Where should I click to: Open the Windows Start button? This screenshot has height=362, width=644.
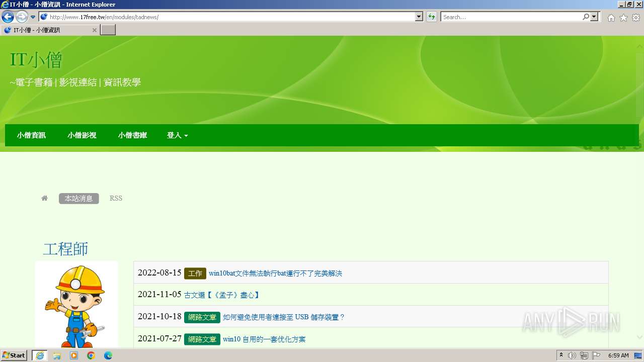pyautogui.click(x=14, y=355)
